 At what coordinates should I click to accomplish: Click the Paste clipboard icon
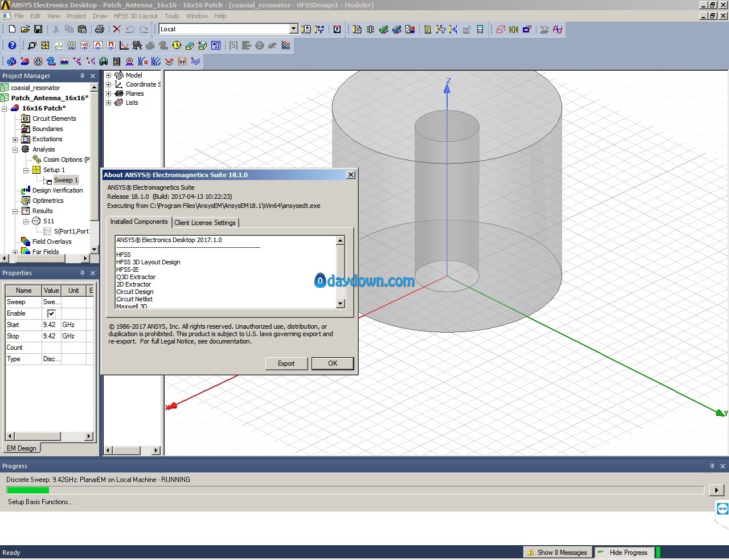82,29
